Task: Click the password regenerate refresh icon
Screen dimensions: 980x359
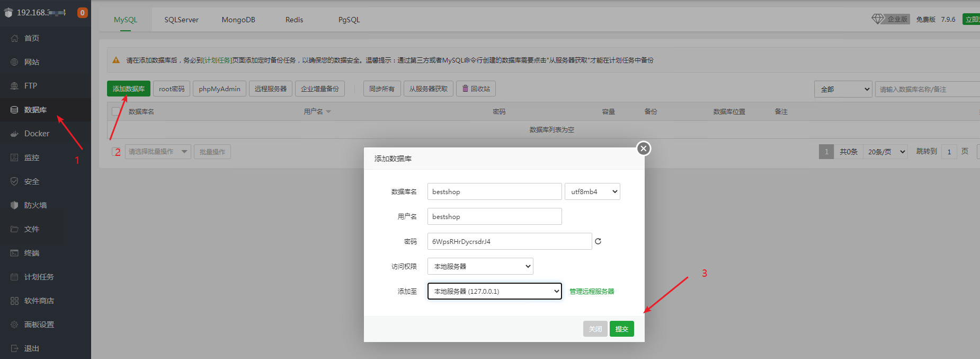Action: (x=598, y=241)
